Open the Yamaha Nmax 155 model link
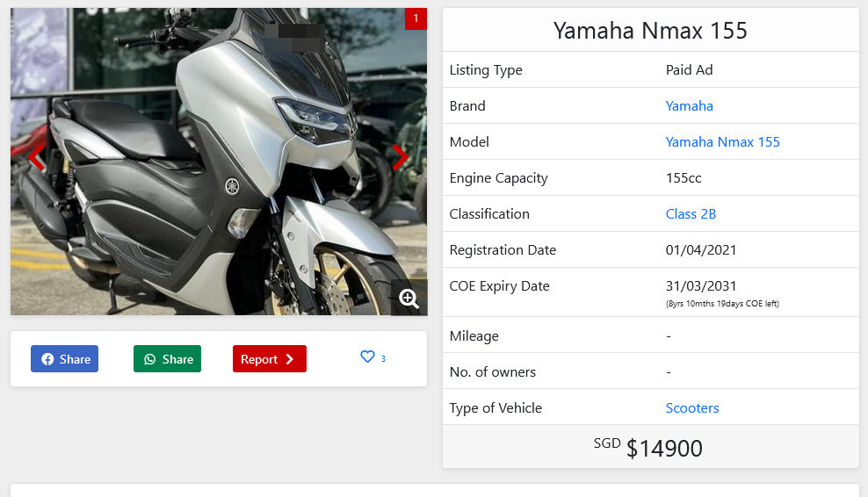This screenshot has height=497, width=868. pyautogui.click(x=722, y=142)
